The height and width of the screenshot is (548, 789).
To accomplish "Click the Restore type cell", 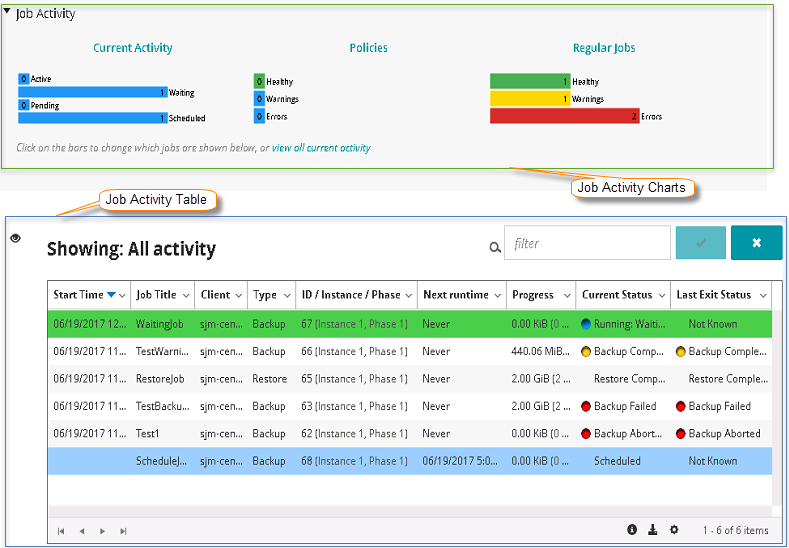I will (x=269, y=379).
